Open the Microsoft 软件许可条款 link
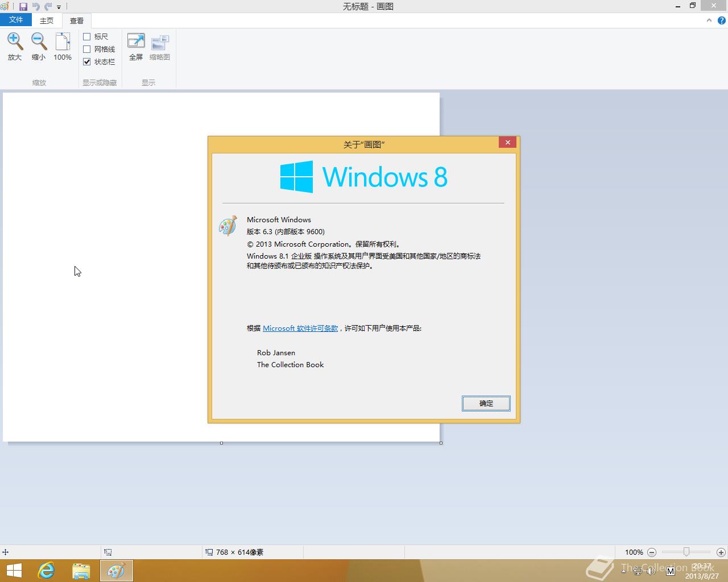Image resolution: width=728 pixels, height=582 pixels. [300, 329]
